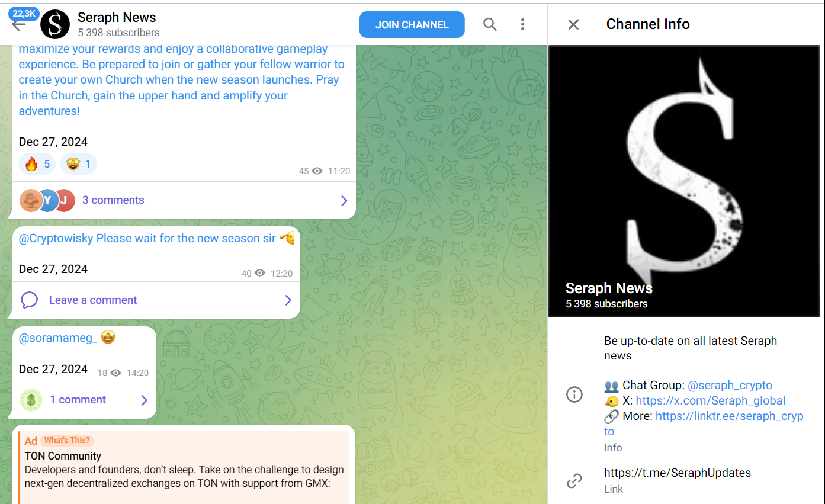
Task: Open the Seraph News avatar in header
Action: (x=55, y=24)
